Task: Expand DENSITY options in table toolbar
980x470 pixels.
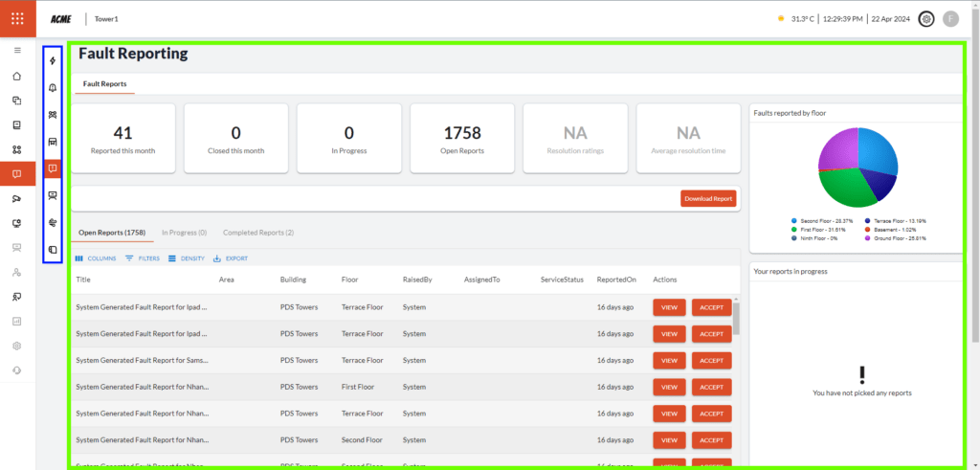Action: coord(187,258)
